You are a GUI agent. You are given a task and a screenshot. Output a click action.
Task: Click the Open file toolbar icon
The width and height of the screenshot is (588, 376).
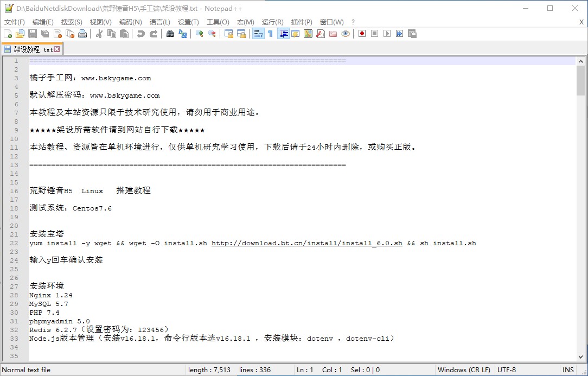click(20, 34)
